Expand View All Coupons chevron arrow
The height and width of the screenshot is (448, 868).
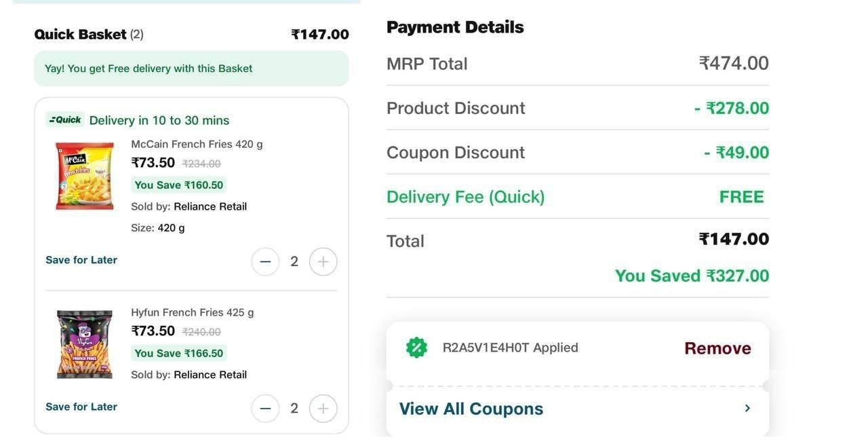point(747,408)
